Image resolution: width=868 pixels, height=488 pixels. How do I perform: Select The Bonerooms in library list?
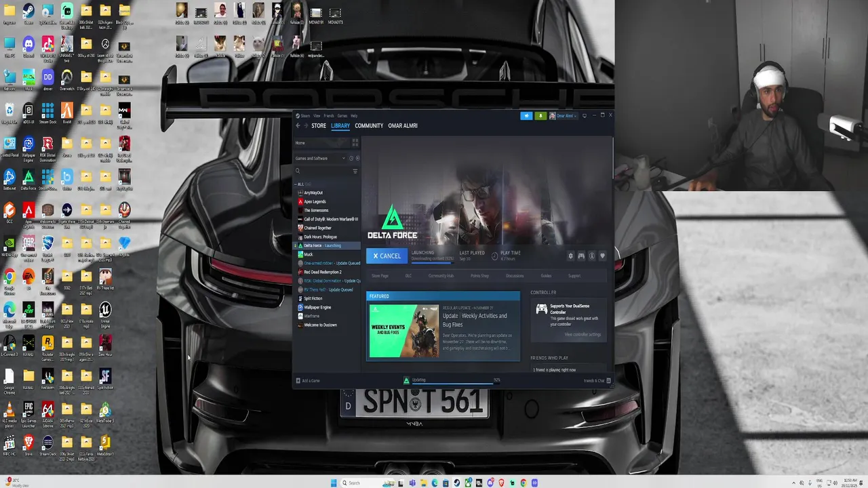click(x=316, y=211)
